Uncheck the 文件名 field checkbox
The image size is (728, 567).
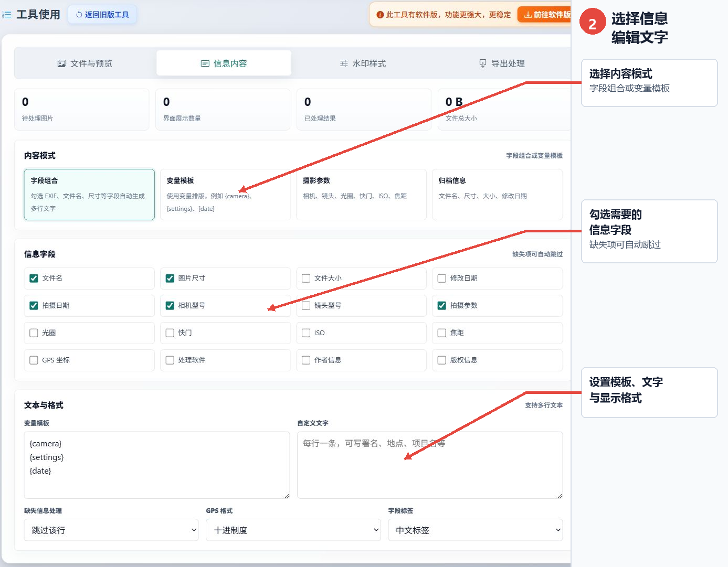[34, 279]
